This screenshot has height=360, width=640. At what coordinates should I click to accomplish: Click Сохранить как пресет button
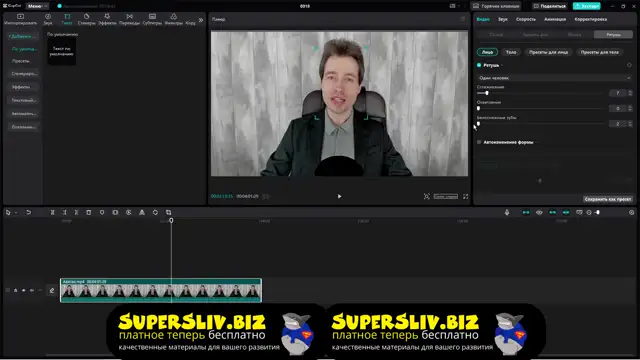[x=608, y=199]
